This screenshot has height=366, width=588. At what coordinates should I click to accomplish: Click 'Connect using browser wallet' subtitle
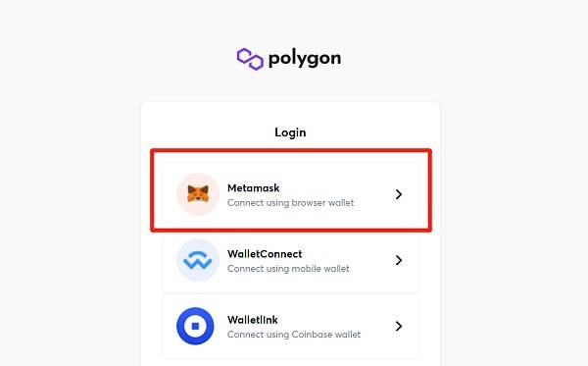pyautogui.click(x=291, y=203)
